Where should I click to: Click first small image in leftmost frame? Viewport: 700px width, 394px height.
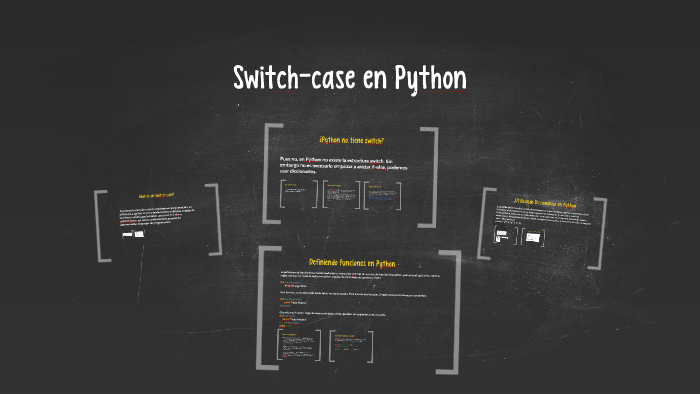point(127,234)
